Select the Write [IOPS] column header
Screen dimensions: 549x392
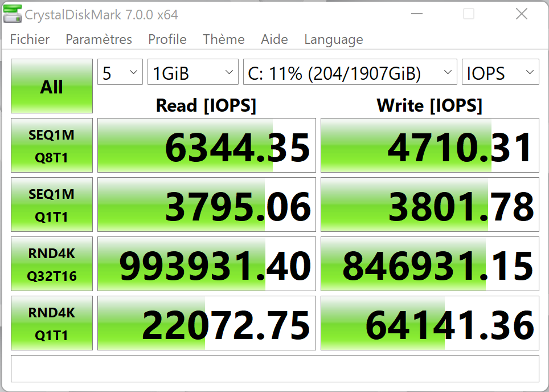[x=429, y=105]
